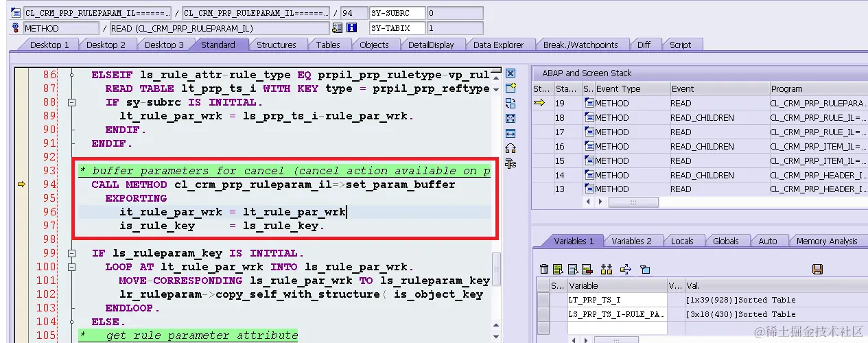The width and height of the screenshot is (868, 343).
Task: Click the funnel filter icon in Variables toolbar
Action: (645, 270)
